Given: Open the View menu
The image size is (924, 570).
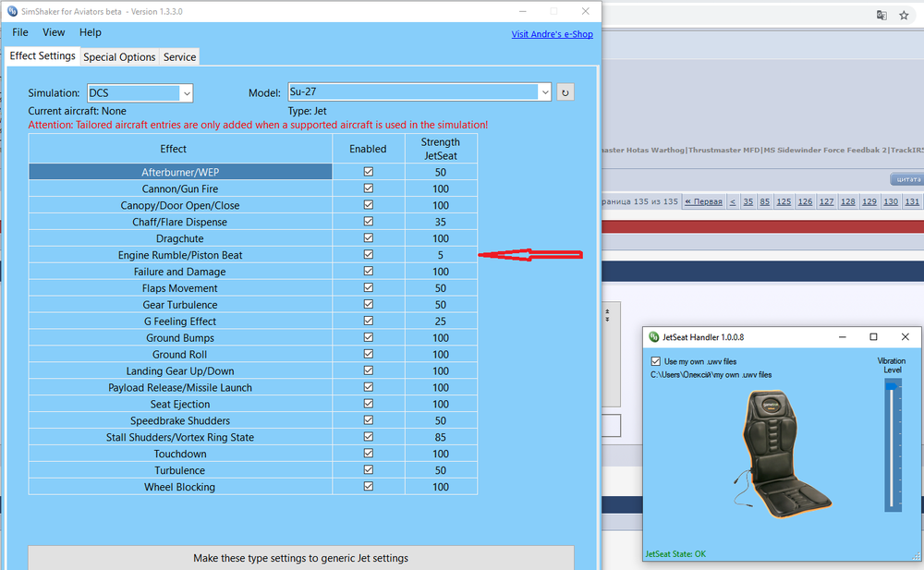Looking at the screenshot, I should [x=54, y=32].
